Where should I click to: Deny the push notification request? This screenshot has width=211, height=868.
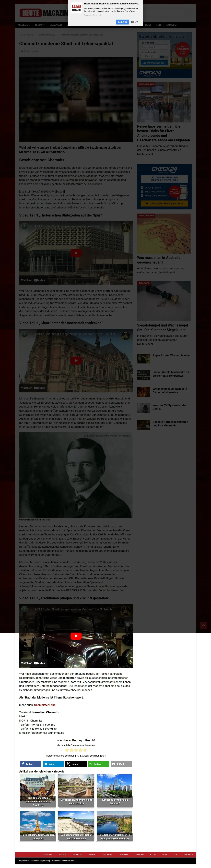134,22
